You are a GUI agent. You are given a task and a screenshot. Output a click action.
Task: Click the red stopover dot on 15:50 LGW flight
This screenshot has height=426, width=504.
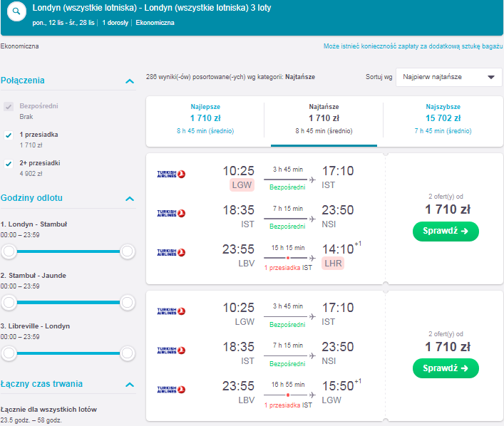click(x=288, y=395)
